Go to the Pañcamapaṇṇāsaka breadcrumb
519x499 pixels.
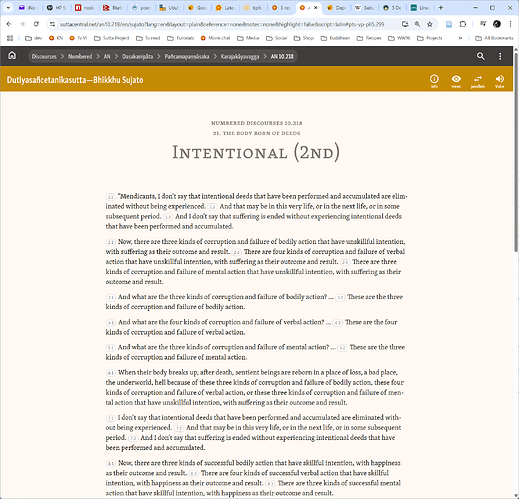pyautogui.click(x=187, y=56)
